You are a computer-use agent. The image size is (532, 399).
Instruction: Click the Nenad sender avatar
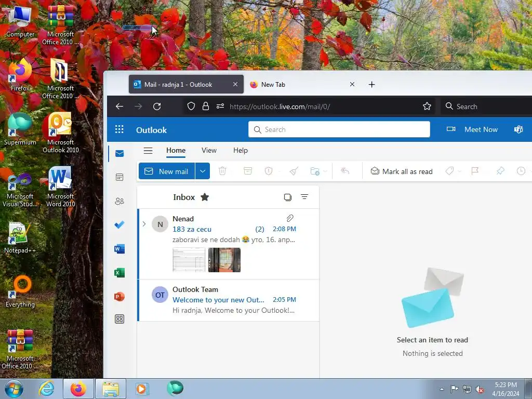tap(160, 224)
